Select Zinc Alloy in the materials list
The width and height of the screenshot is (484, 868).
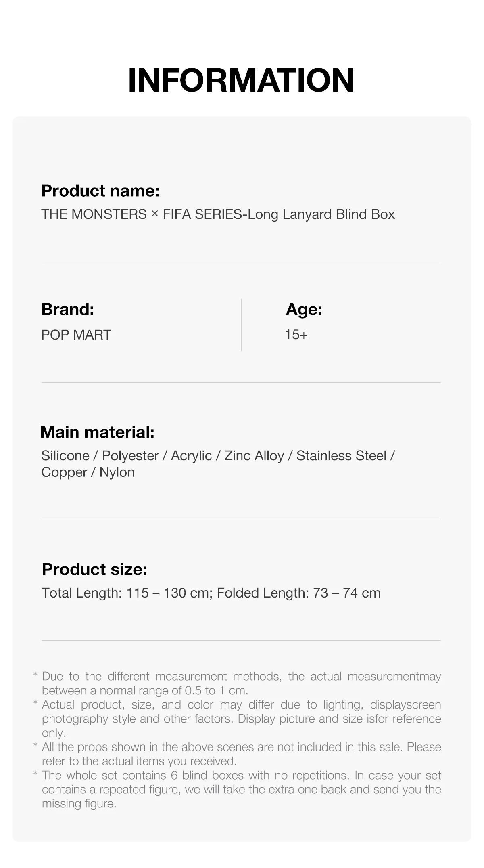click(x=254, y=456)
